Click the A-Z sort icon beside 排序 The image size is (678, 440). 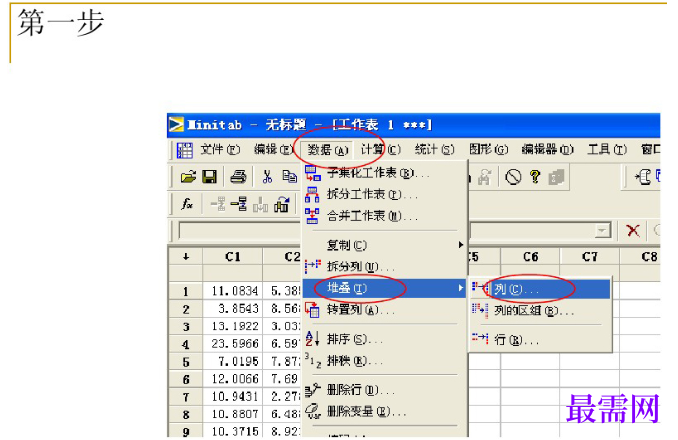(x=312, y=339)
